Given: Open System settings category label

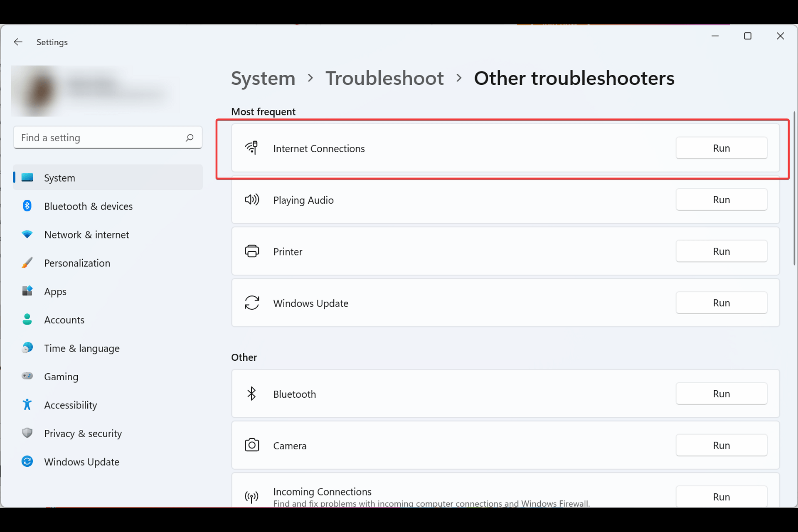Looking at the screenshot, I should coord(59,178).
